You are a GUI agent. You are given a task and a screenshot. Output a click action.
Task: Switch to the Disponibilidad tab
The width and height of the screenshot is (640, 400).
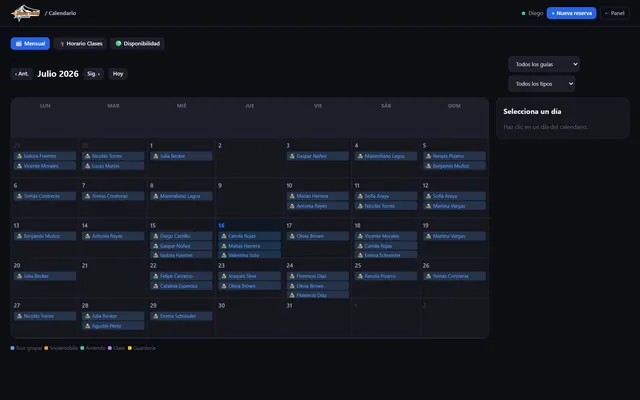[137, 44]
